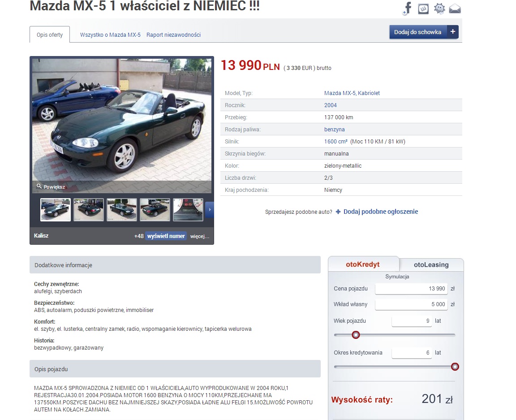Open the Raport niezawodności link
This screenshot has height=420, width=516.
pos(173,35)
